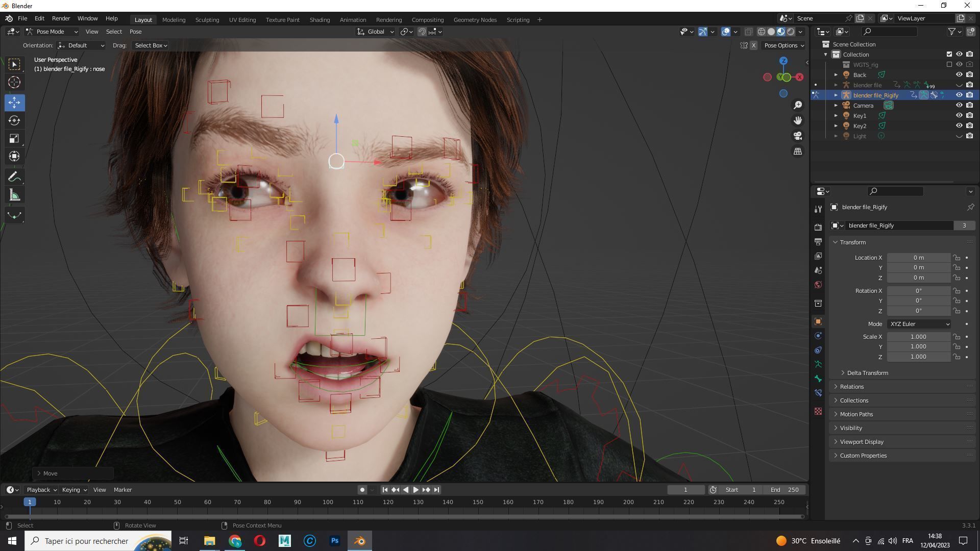Open the Pose Options panel
Screen dimensions: 980x551
click(x=783, y=45)
